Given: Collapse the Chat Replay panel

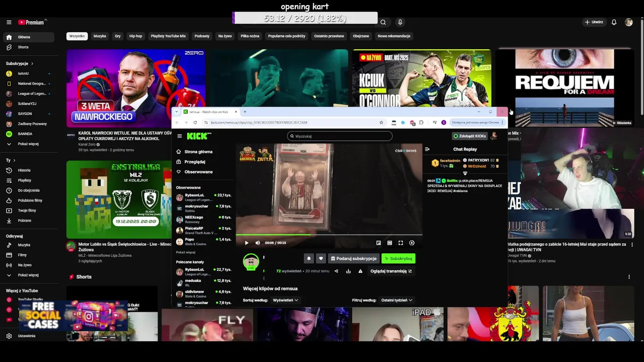Looking at the screenshot, I should 427,149.
